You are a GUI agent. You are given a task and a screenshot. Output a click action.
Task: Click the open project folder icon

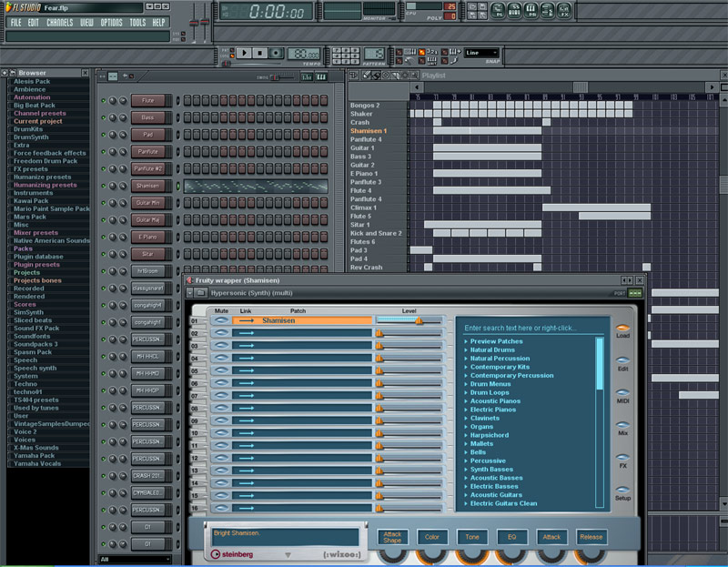[472, 6]
